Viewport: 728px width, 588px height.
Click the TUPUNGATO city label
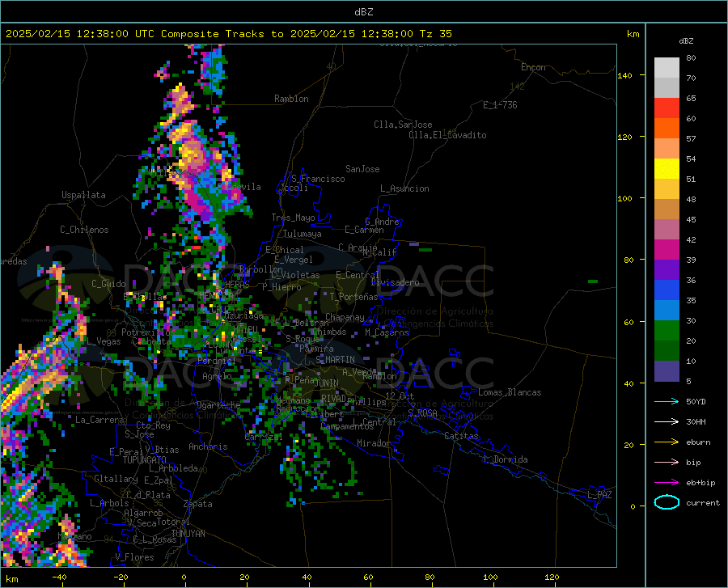point(145,460)
